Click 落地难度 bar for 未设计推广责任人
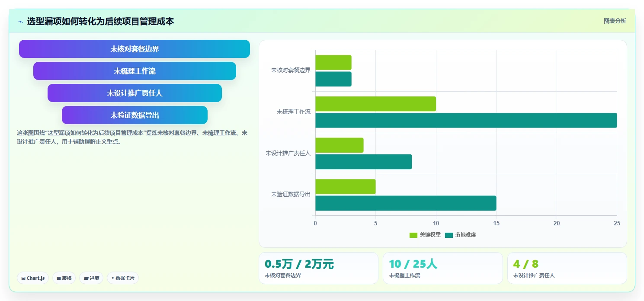The image size is (644, 301). 363,162
